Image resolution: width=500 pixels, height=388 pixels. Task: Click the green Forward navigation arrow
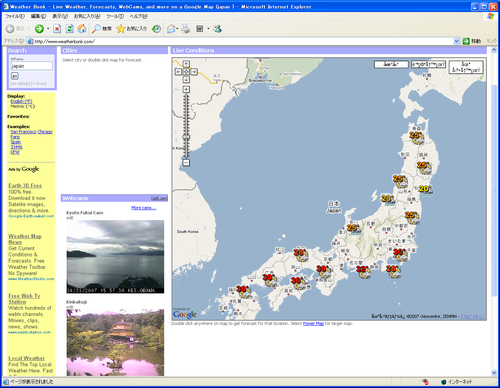(x=39, y=29)
